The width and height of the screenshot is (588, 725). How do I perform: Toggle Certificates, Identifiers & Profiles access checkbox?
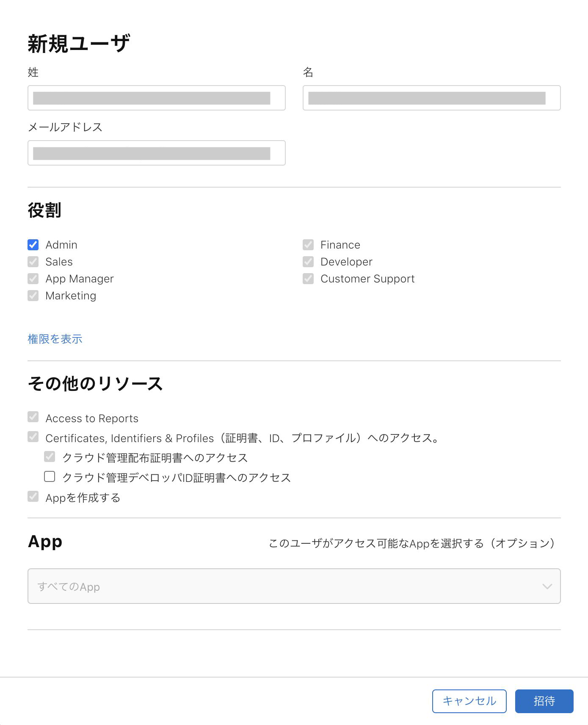tap(33, 437)
